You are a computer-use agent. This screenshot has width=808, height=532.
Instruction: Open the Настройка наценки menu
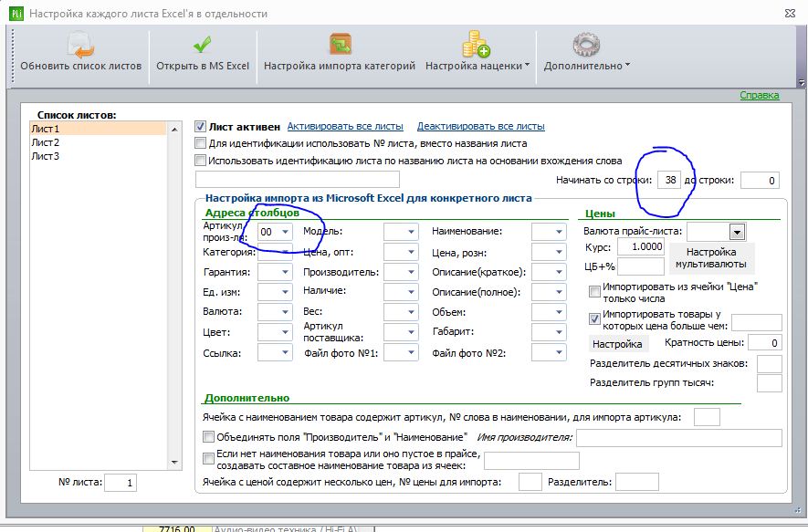(x=477, y=66)
